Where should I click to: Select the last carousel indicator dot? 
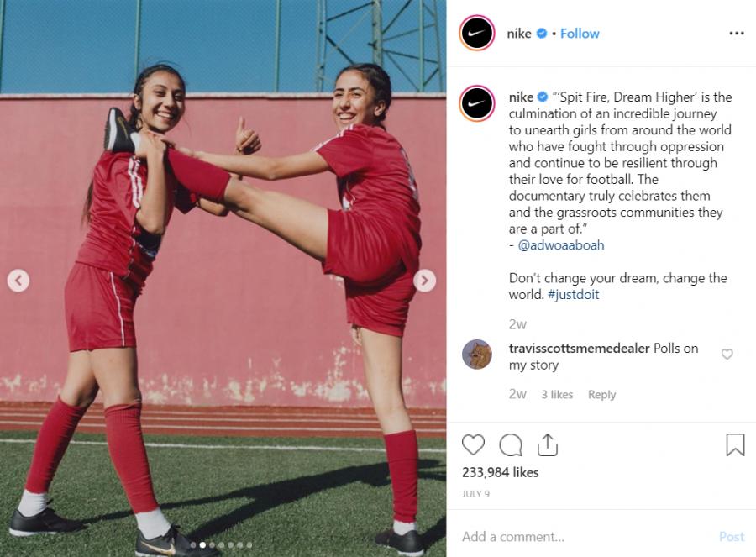[x=249, y=545]
